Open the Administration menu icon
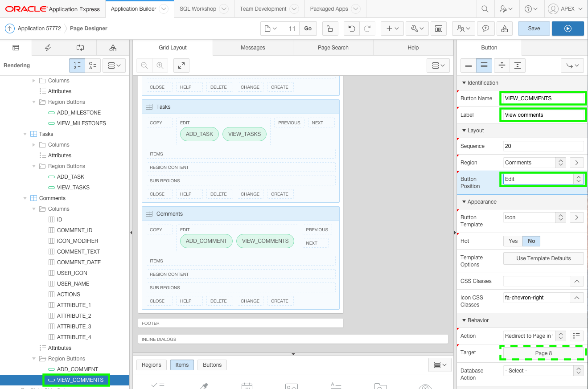588x389 pixels. click(x=506, y=9)
